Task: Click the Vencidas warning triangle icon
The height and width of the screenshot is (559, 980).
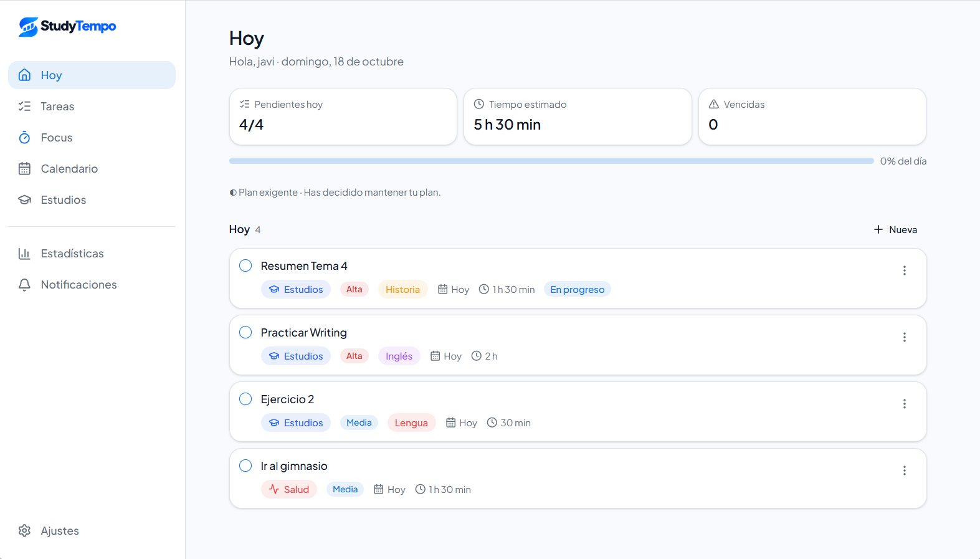Action: coord(714,104)
